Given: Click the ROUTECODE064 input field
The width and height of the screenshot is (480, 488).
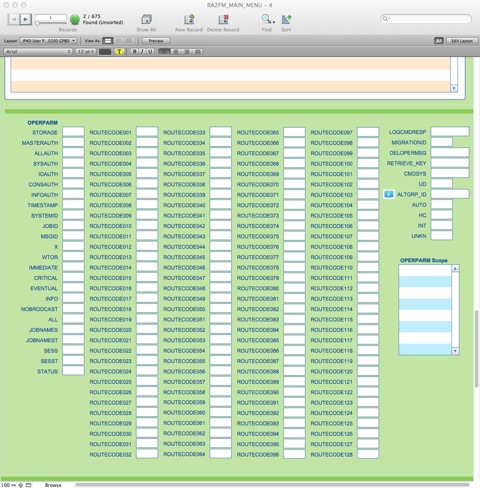Looking at the screenshot, I should (221, 454).
